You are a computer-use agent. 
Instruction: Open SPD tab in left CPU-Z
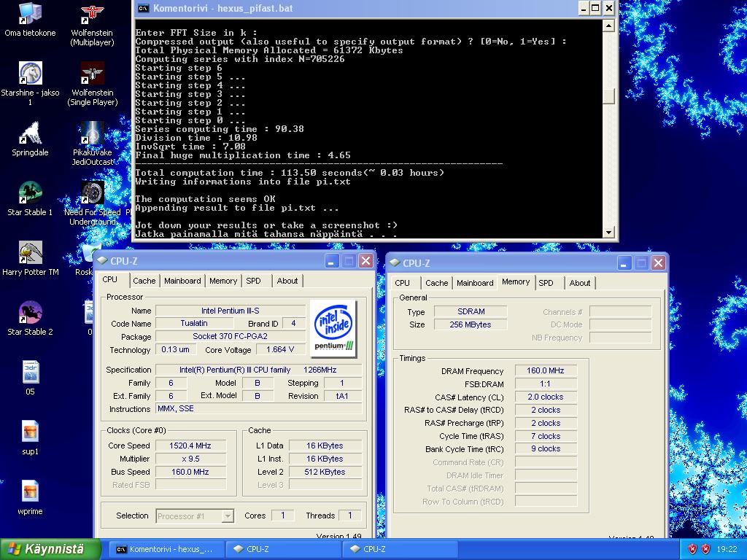click(x=253, y=281)
